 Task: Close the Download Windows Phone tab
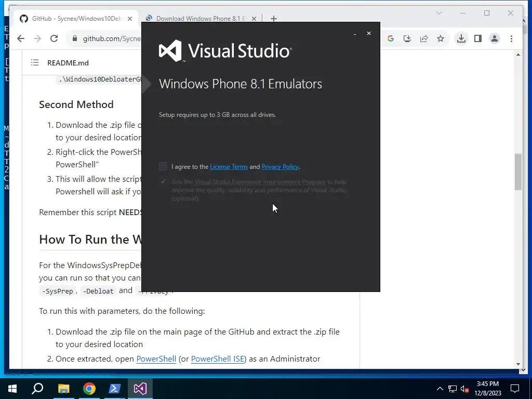click(x=254, y=19)
